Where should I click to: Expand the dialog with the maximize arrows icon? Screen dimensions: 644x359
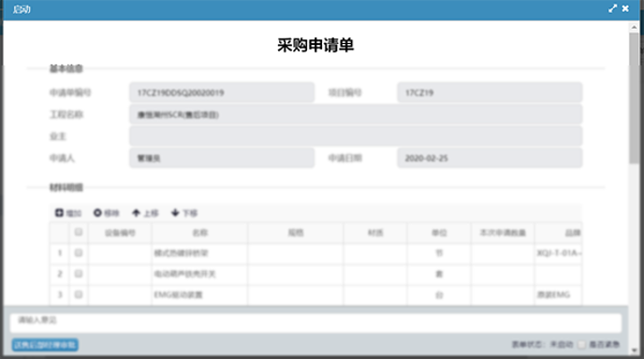click(x=612, y=8)
